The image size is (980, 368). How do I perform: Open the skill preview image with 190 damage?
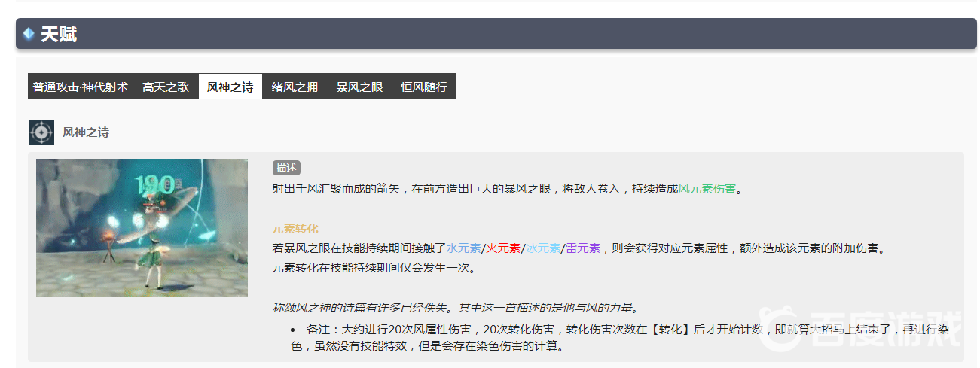142,227
